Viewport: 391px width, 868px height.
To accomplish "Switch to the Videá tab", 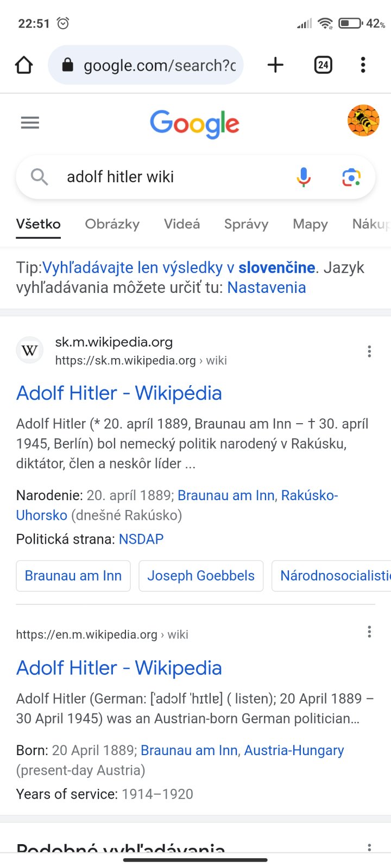I will click(x=182, y=224).
